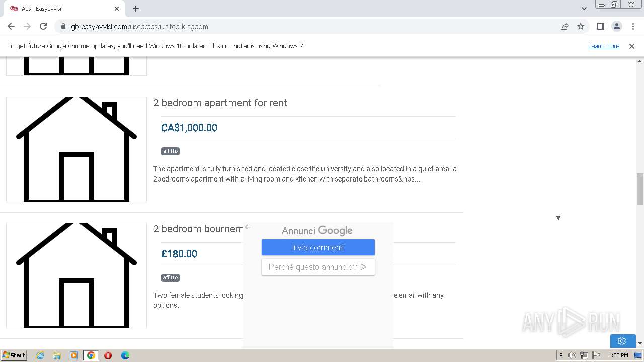Viewport: 644px width, 362px height.
Task: Open a new tab with plus icon
Action: 136,9
